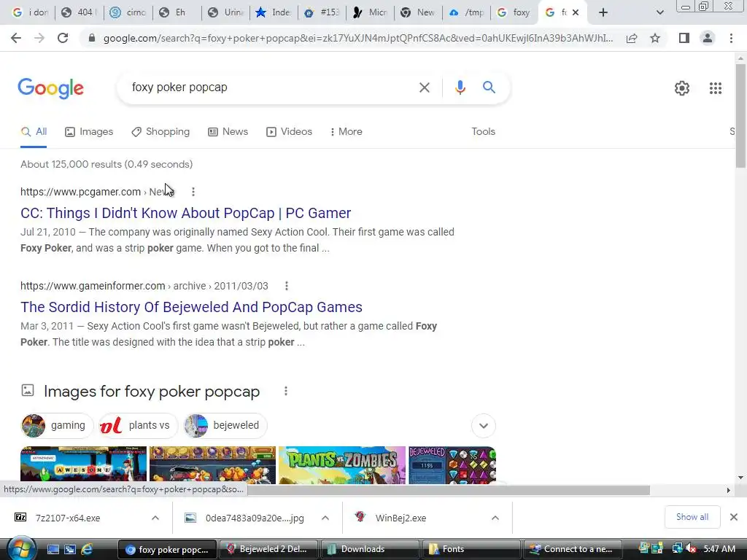Open the AWESOME word game image thumbnail
The image size is (747, 560).
tap(83, 465)
